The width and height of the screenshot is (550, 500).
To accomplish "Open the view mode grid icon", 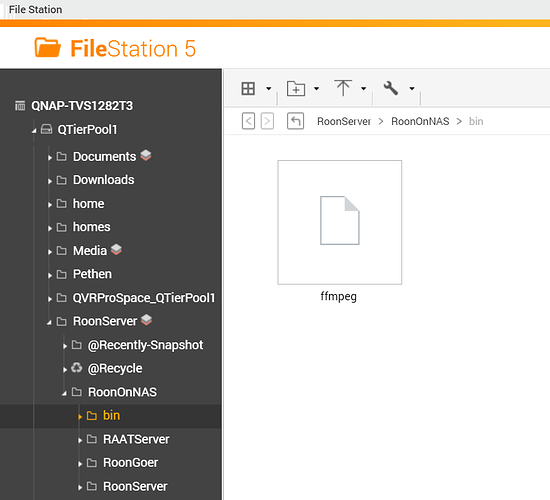I will [x=248, y=88].
